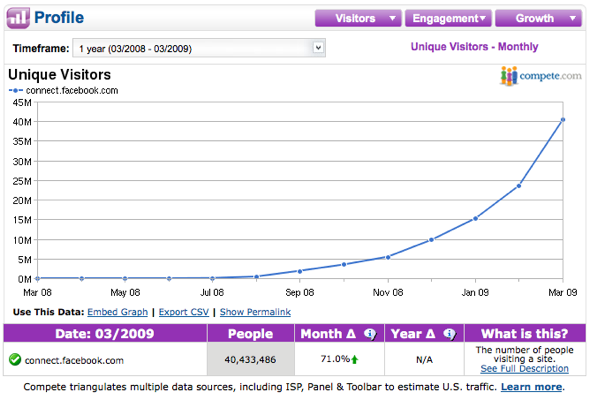
Task: Click the Profile bar chart icon
Action: [x=18, y=18]
